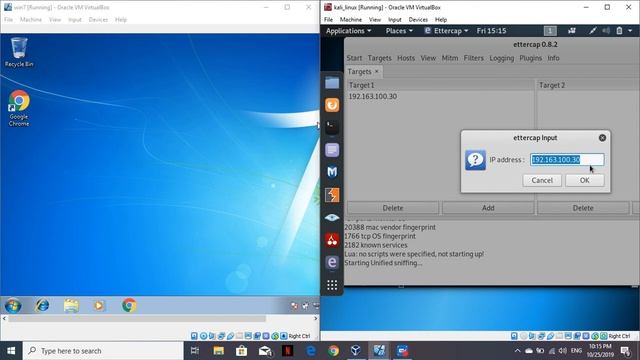Image resolution: width=640 pixels, height=360 pixels.
Task: Open Recycle Bin on Windows 7 desktop
Action: pyautogui.click(x=19, y=52)
